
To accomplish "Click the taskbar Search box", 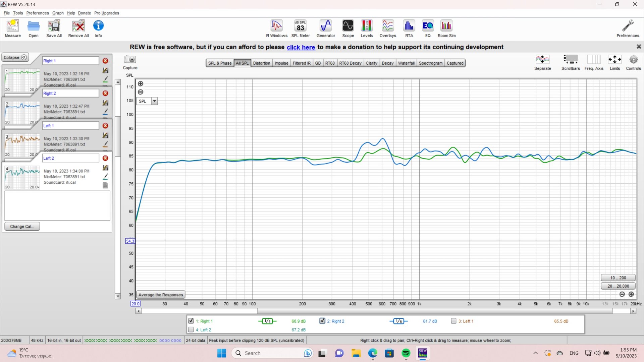I will coord(272,353).
